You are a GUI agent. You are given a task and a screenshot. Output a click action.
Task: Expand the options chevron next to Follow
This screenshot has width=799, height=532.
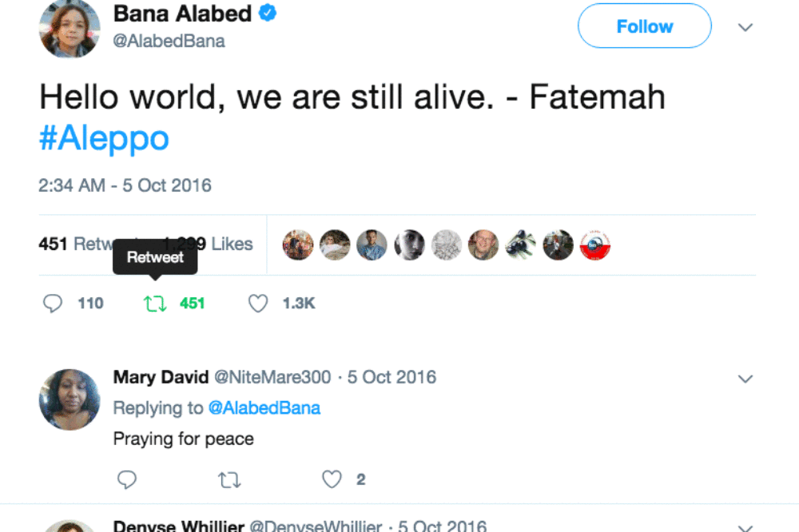click(745, 27)
